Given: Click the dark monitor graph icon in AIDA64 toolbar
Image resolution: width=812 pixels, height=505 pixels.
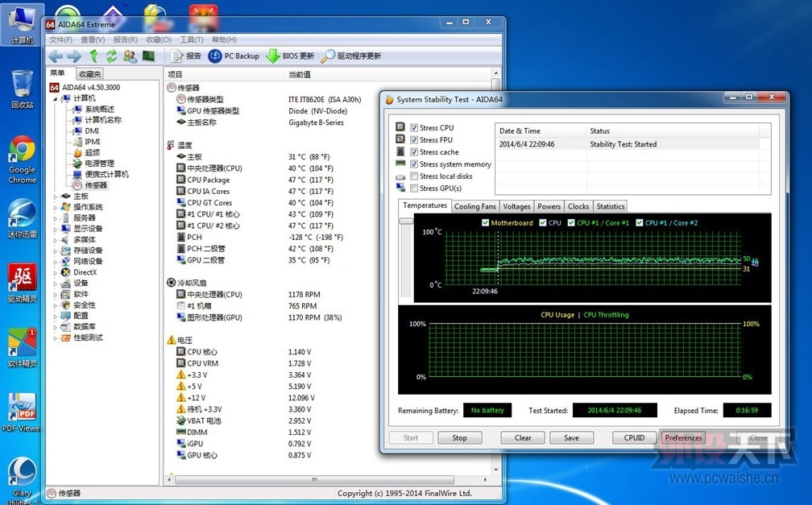Looking at the screenshot, I should coord(148,56).
